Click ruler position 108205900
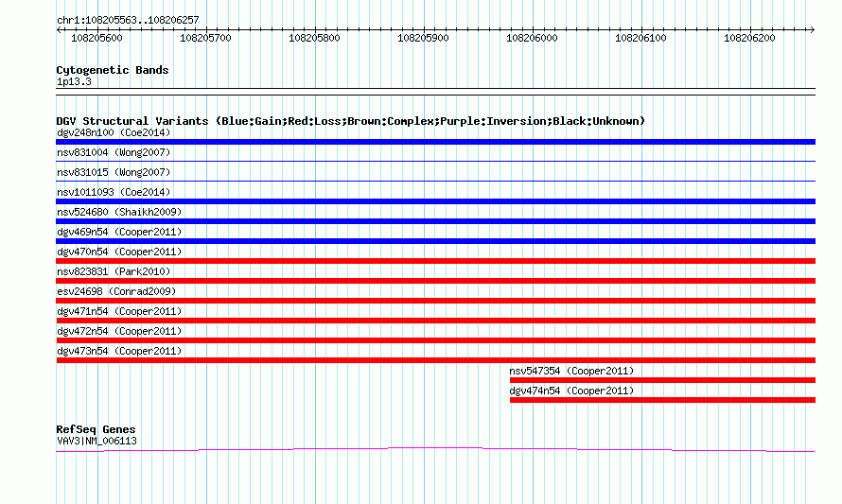This screenshot has width=842, height=504. point(423,38)
